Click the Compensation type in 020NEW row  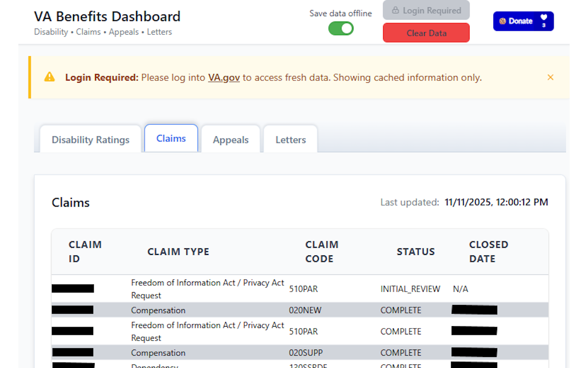[x=158, y=310]
